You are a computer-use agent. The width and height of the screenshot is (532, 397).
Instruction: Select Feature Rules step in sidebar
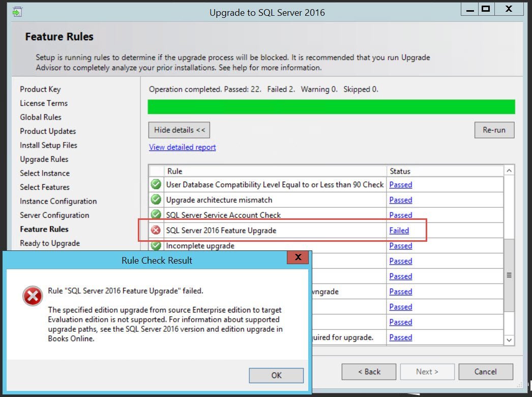44,229
